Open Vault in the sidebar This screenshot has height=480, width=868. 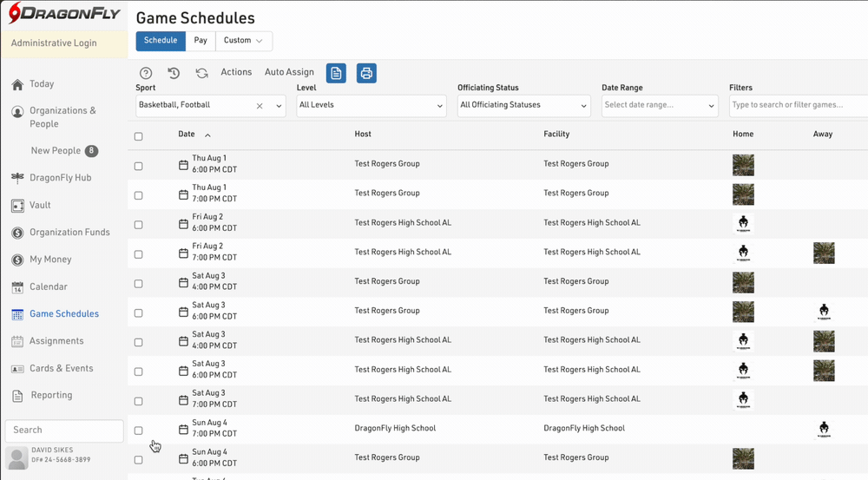coord(40,205)
